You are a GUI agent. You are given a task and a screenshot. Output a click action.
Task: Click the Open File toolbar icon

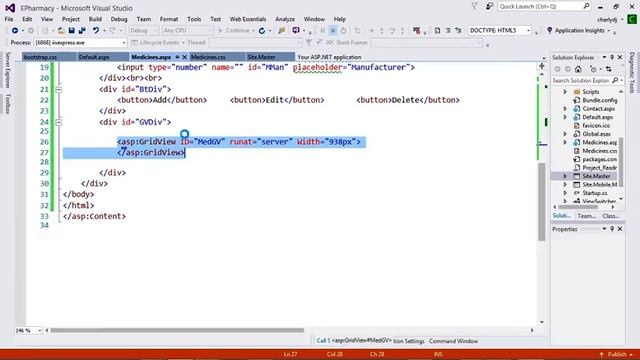pyautogui.click(x=61, y=31)
